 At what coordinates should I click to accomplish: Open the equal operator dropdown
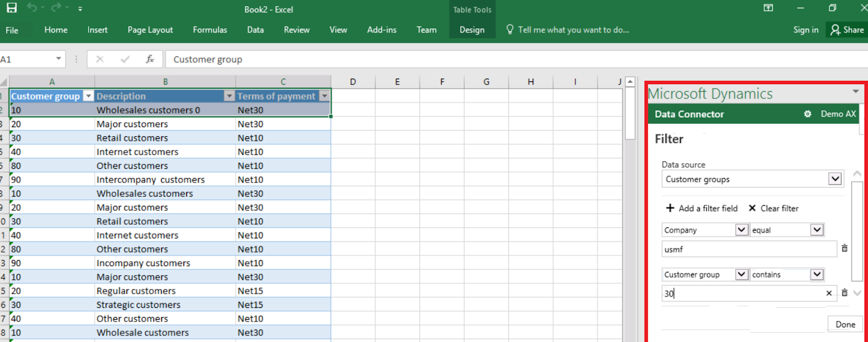tap(817, 230)
